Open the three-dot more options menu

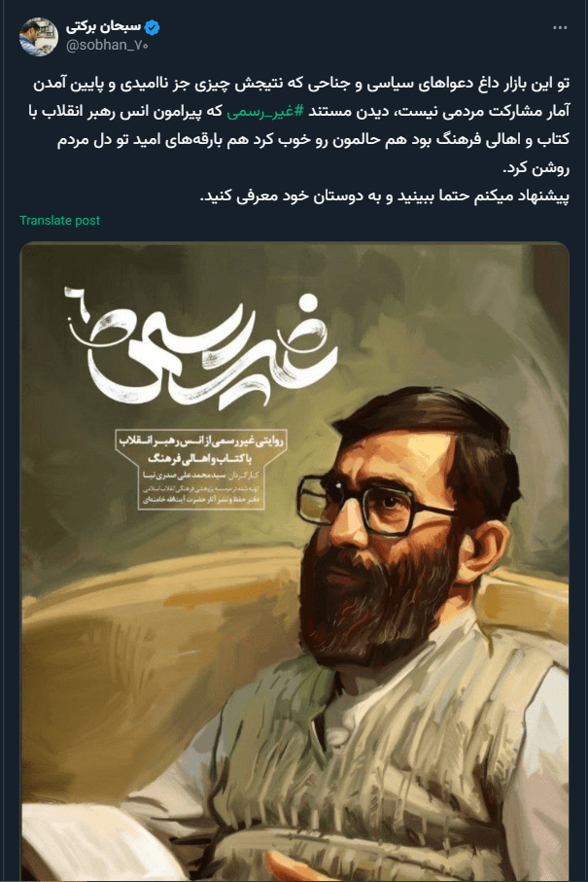[560, 28]
